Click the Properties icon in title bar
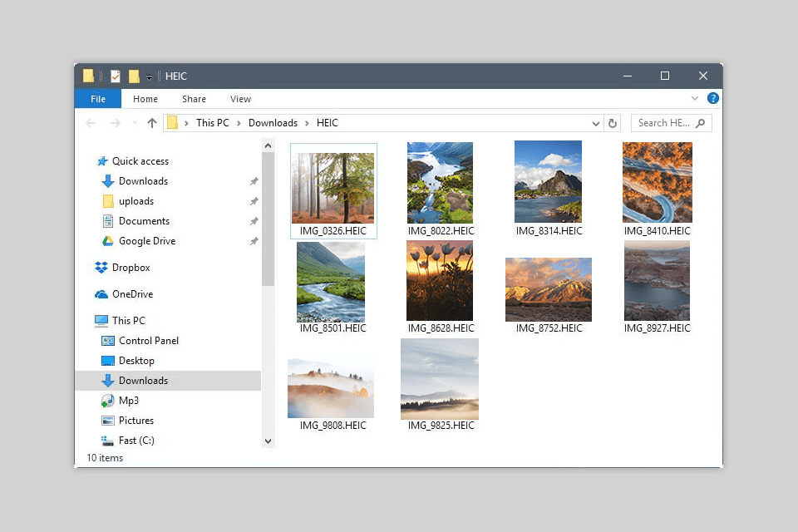 point(116,76)
